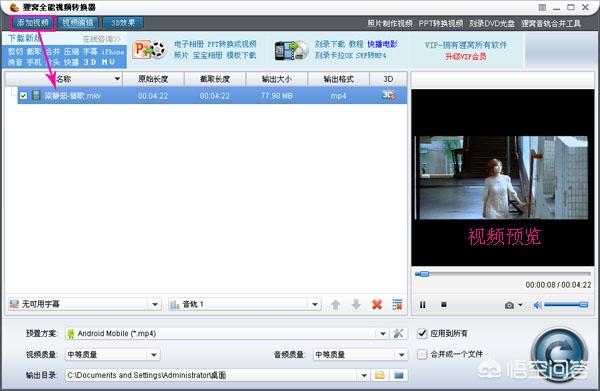Click the 添加视频 add video button
Viewport: 600px width, 391px height.
(x=33, y=23)
